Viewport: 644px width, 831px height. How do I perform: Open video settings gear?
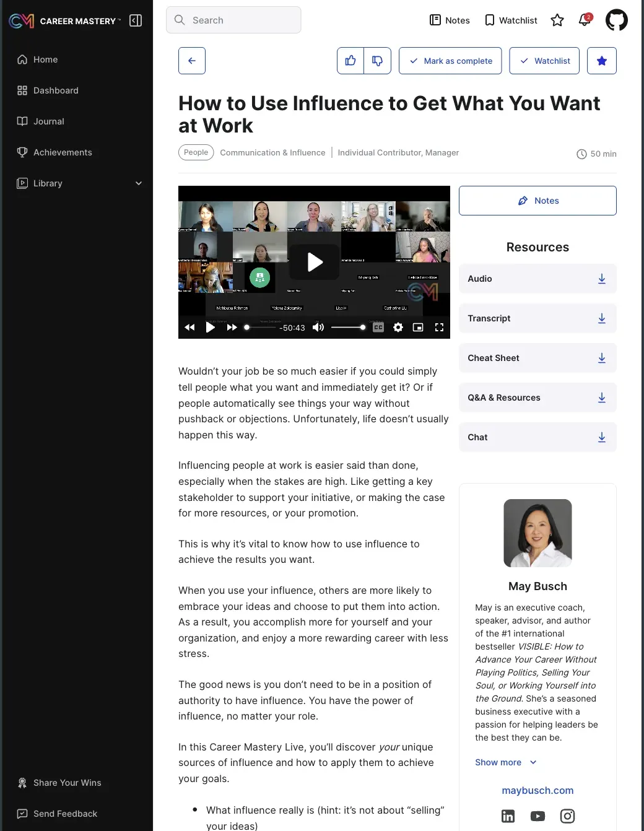pyautogui.click(x=398, y=327)
